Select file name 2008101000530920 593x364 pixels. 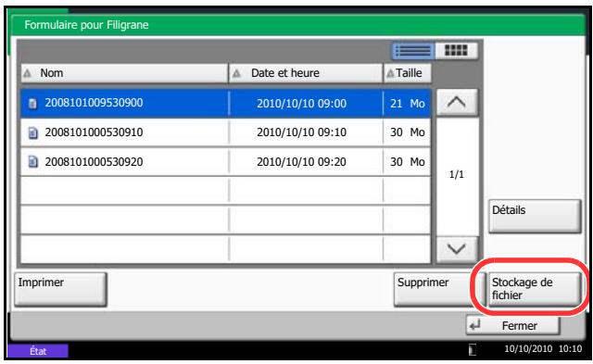pyautogui.click(x=95, y=162)
